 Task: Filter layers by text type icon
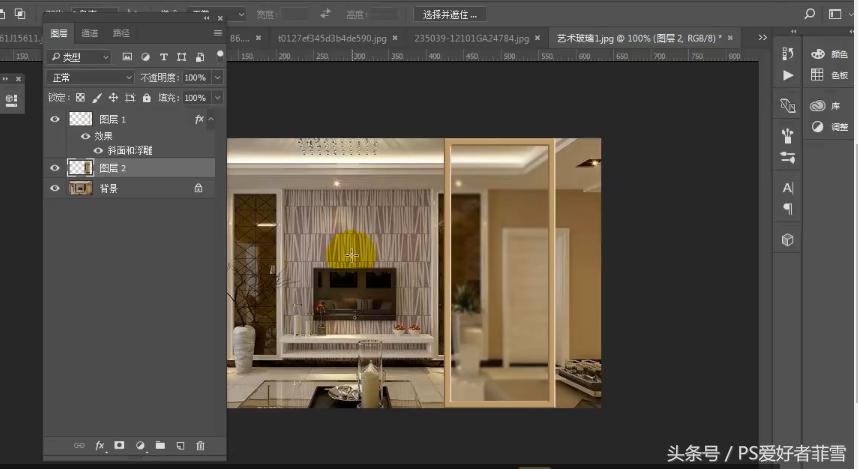(x=164, y=57)
